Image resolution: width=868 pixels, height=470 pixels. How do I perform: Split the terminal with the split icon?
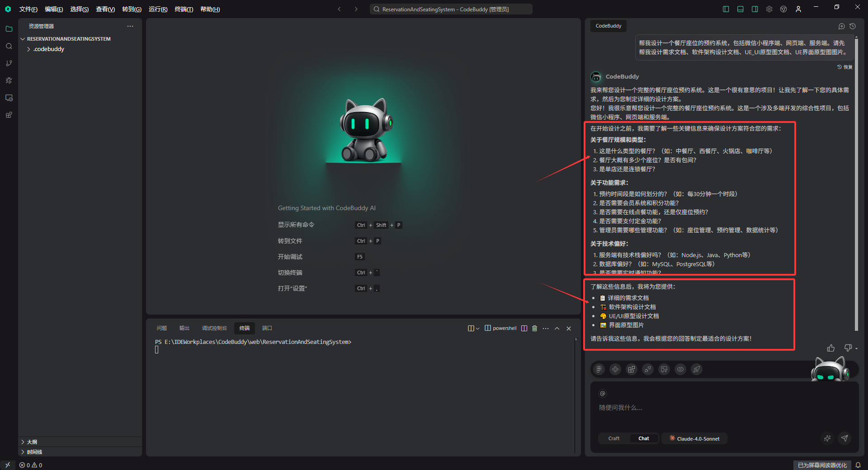pos(524,328)
